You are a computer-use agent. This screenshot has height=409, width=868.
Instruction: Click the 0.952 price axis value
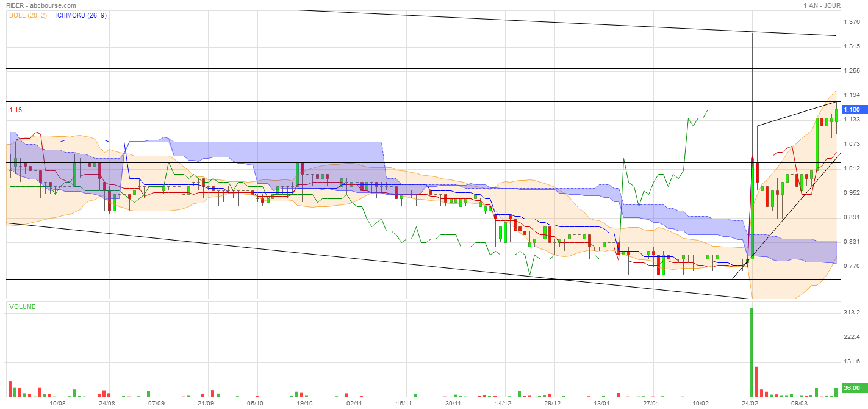[x=851, y=193]
